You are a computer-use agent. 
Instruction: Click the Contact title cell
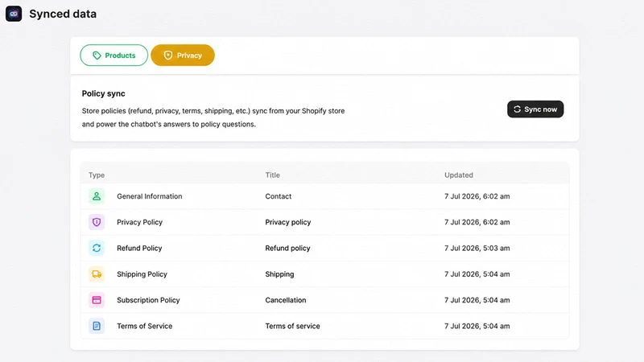coord(278,196)
